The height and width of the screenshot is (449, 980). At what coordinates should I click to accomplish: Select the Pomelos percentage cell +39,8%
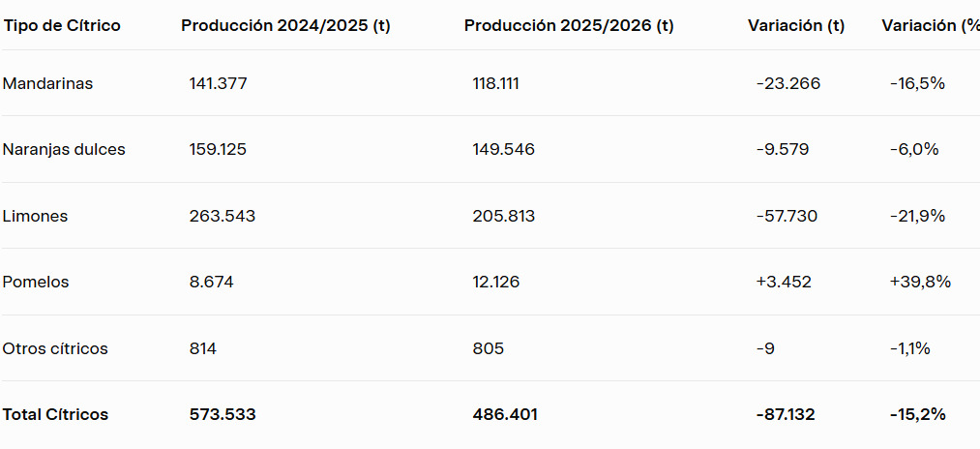tap(920, 282)
